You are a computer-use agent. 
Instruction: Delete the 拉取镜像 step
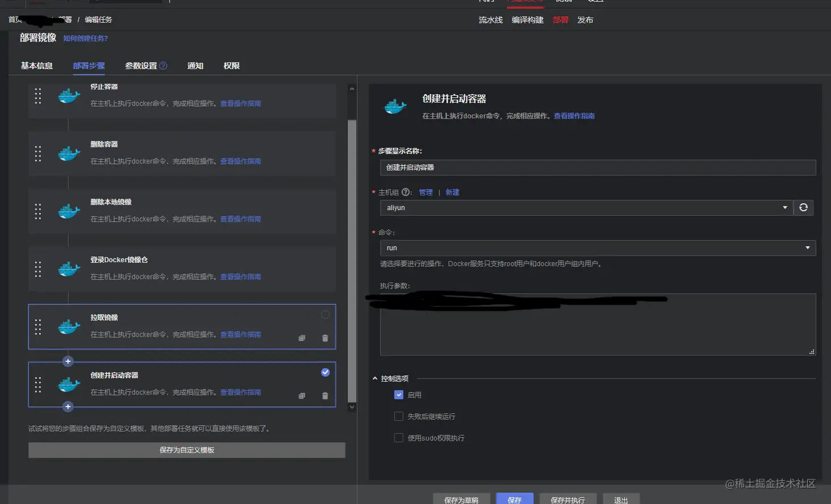point(325,338)
